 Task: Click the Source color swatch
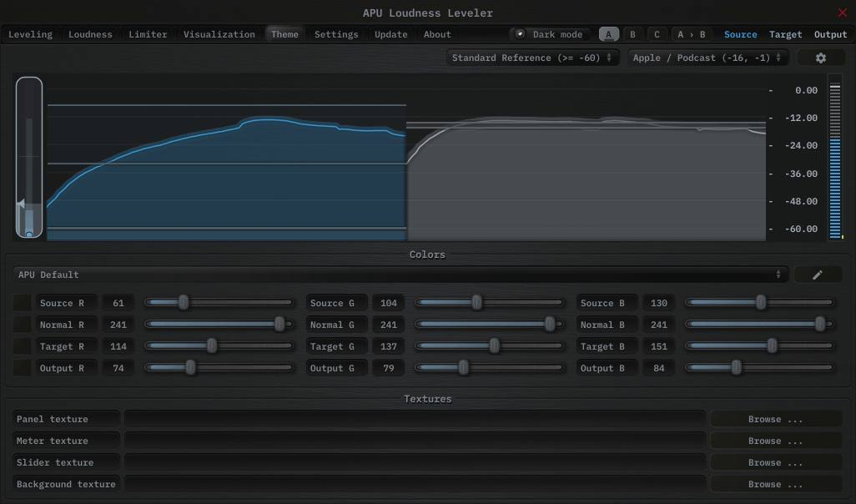click(x=23, y=303)
